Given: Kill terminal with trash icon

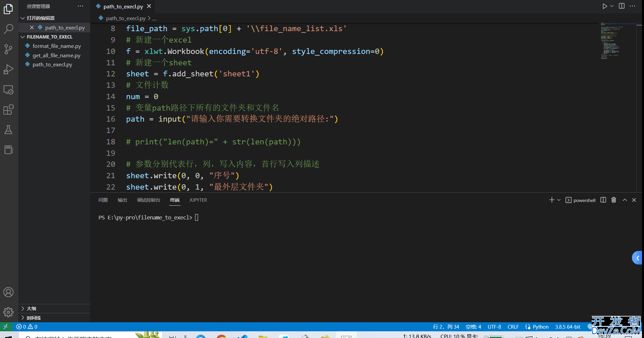Looking at the screenshot, I should coord(613,200).
